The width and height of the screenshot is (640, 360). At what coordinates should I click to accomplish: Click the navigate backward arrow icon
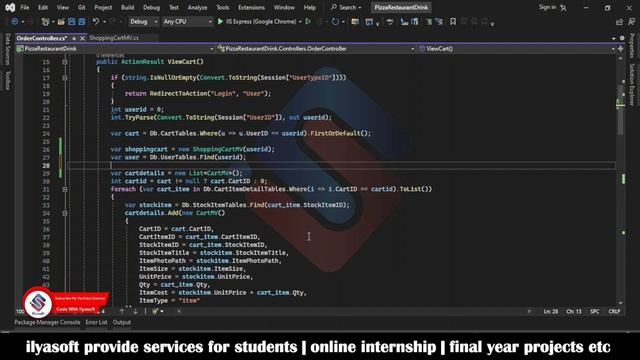pyautogui.click(x=15, y=22)
